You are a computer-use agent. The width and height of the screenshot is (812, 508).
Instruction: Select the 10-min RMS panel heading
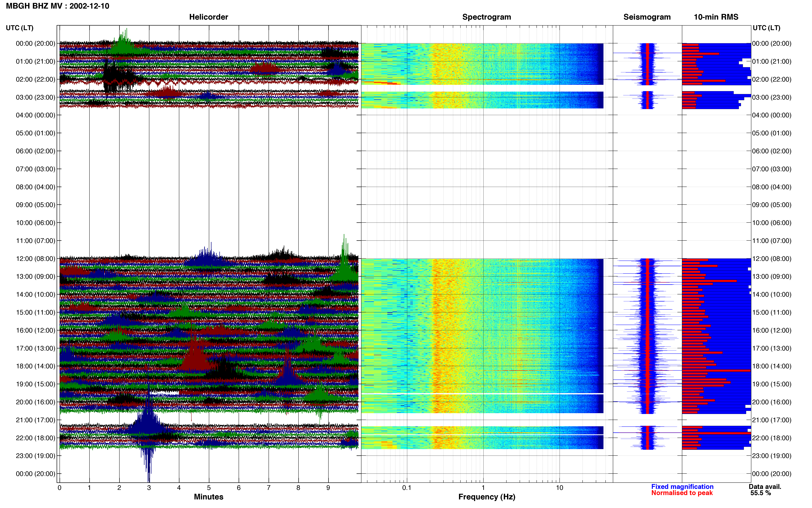716,17
